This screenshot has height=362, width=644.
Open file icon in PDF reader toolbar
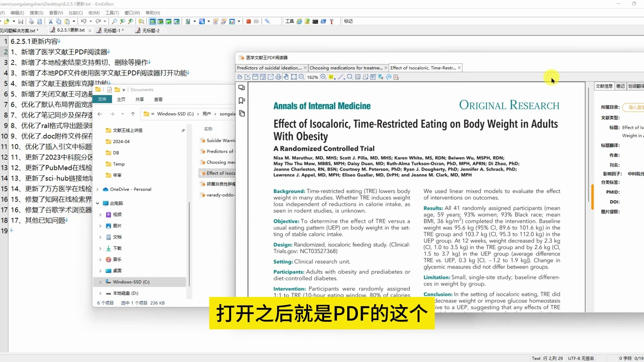[239, 77]
